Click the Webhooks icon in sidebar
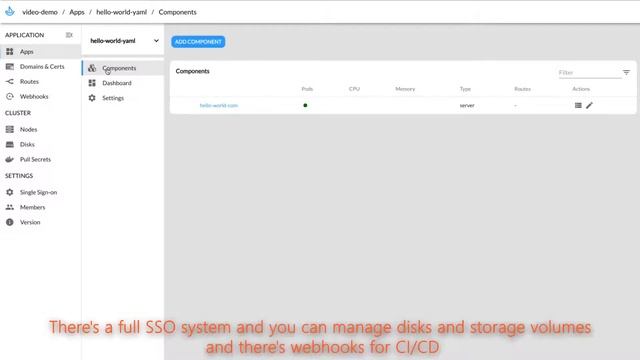Viewport: 640px width, 360px height. click(10, 96)
